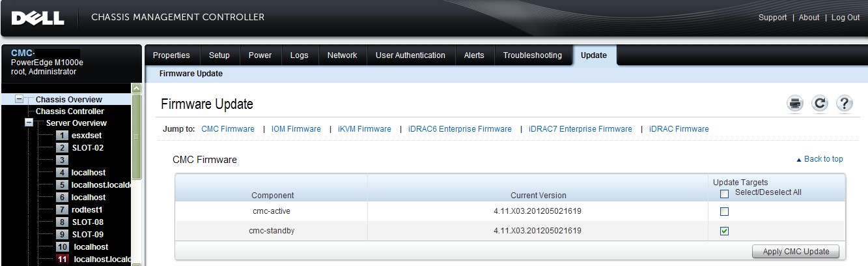Click the cmc-standby component cell
868x266 pixels.
[273, 231]
